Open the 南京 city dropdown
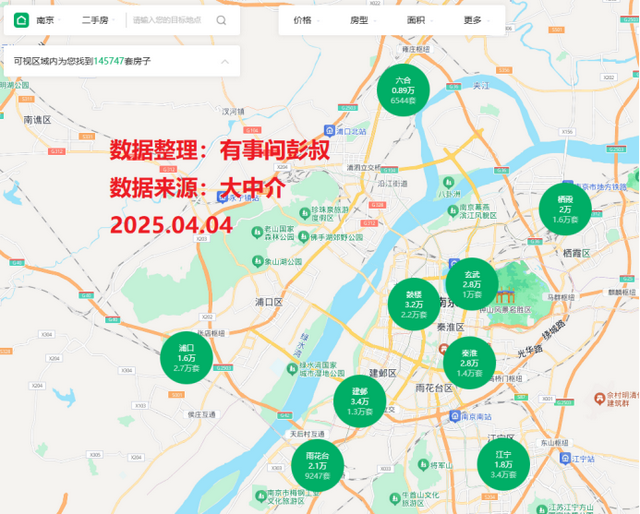Viewport: 640px width, 514px height. coord(48,20)
